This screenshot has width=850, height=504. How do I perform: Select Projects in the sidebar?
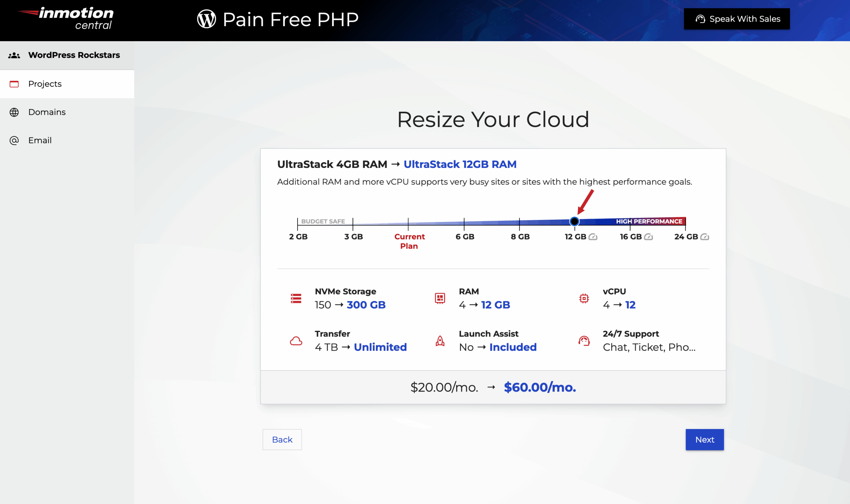[x=44, y=84]
